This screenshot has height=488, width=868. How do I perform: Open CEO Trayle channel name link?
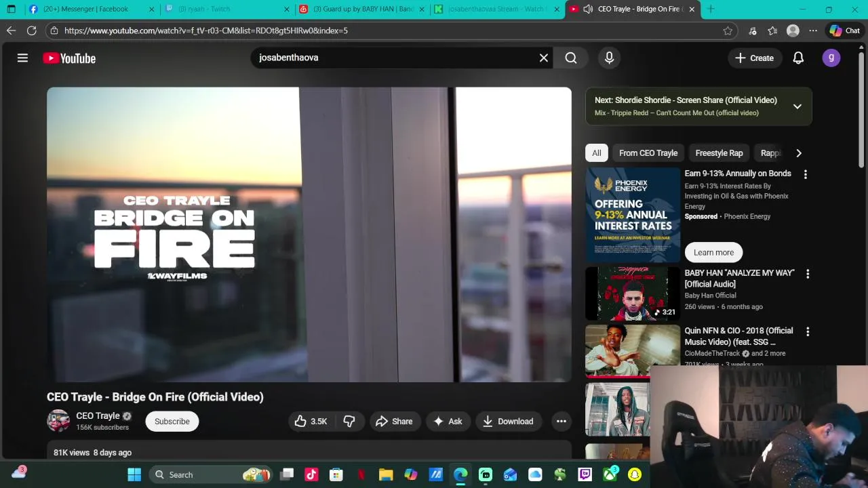point(98,415)
